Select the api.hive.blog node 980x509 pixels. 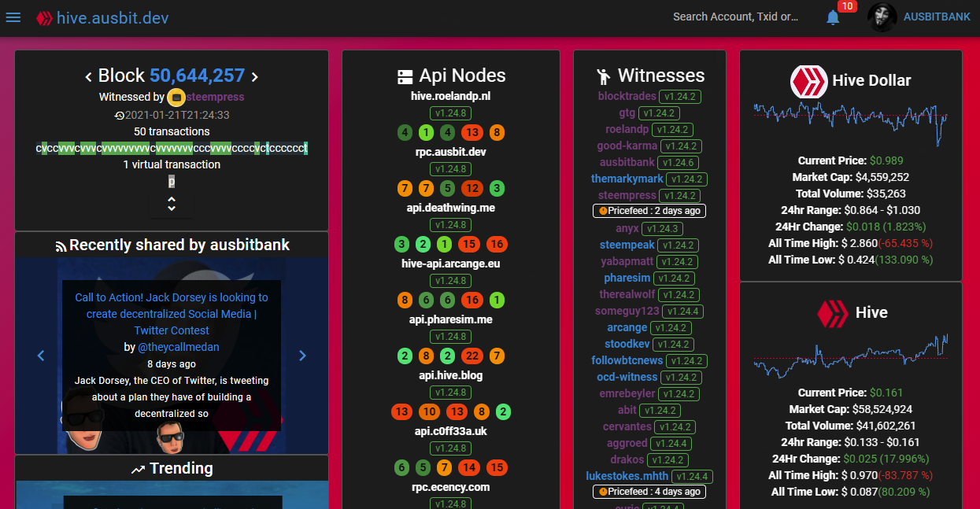click(x=451, y=375)
